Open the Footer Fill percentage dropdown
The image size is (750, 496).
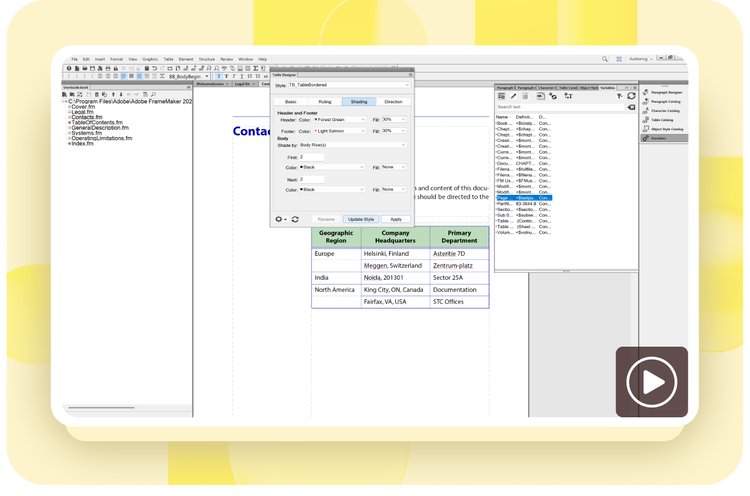pyautogui.click(x=394, y=131)
